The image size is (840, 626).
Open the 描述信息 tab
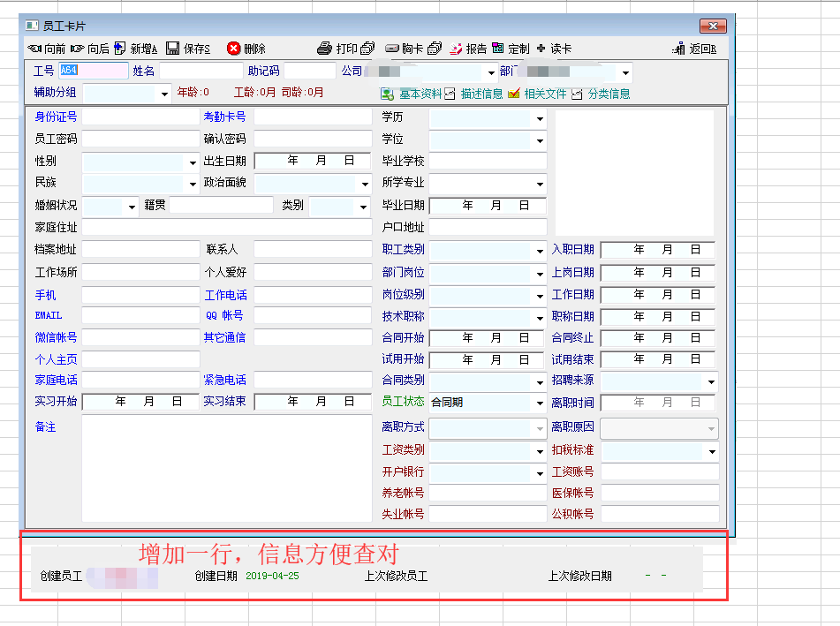(x=473, y=94)
